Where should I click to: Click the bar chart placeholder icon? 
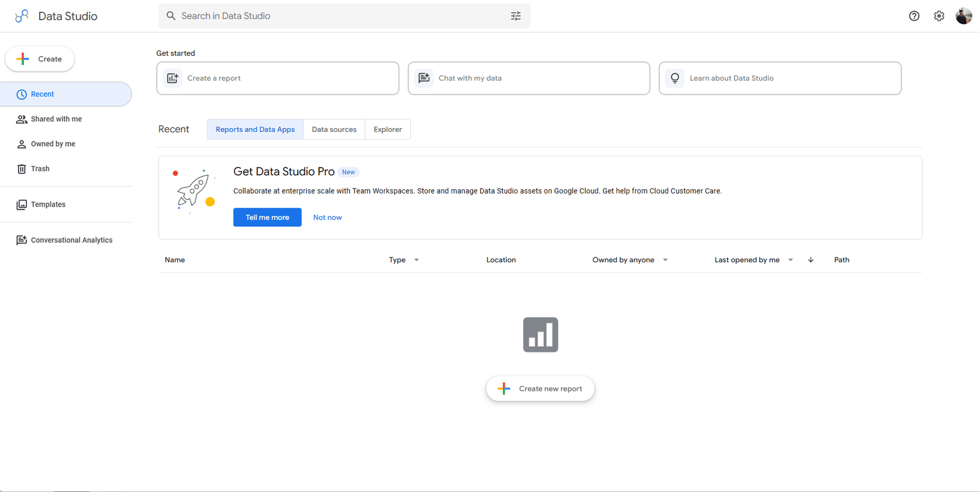(540, 335)
